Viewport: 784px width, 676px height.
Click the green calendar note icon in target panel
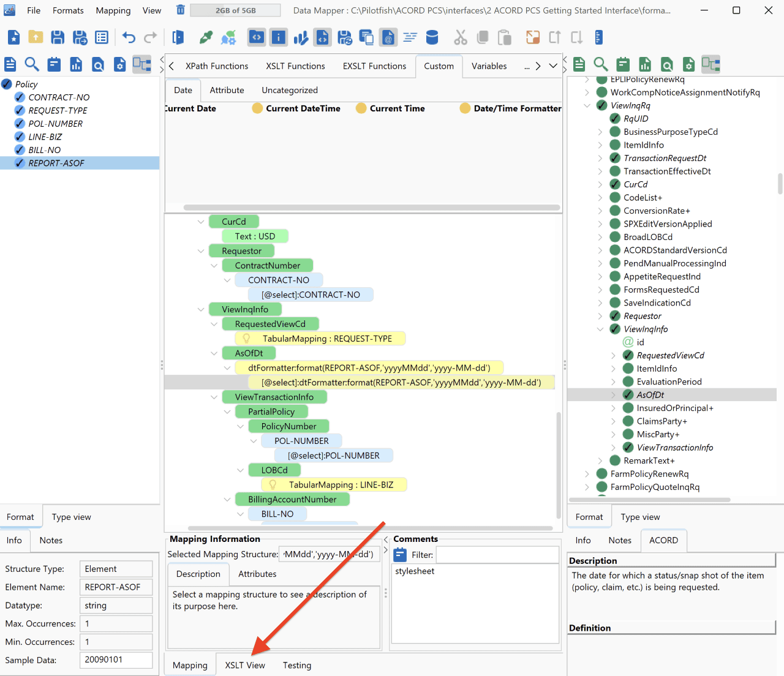[623, 64]
